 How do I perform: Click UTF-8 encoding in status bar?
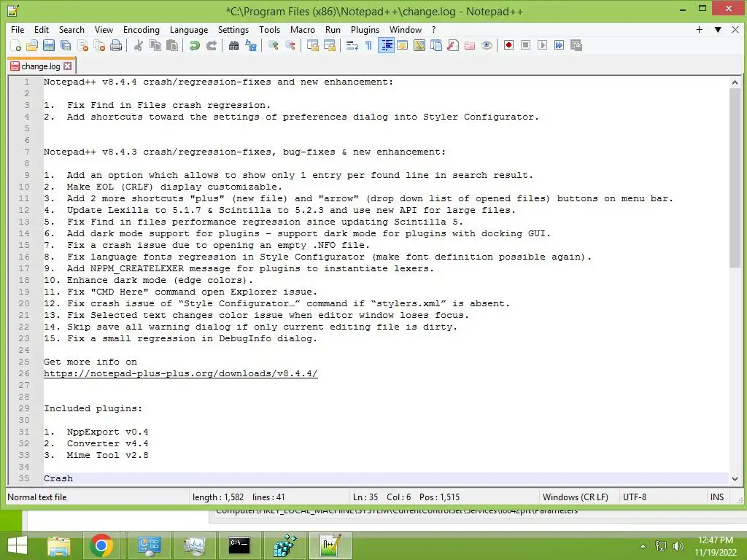635,497
